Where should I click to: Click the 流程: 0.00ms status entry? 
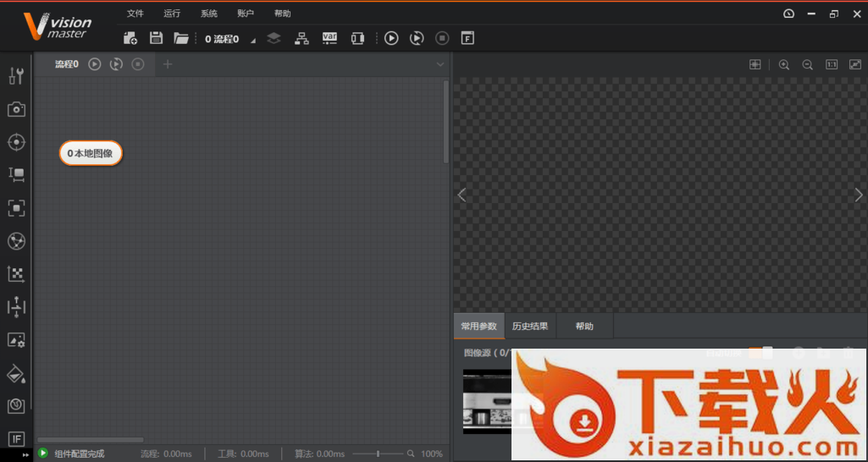(x=166, y=454)
